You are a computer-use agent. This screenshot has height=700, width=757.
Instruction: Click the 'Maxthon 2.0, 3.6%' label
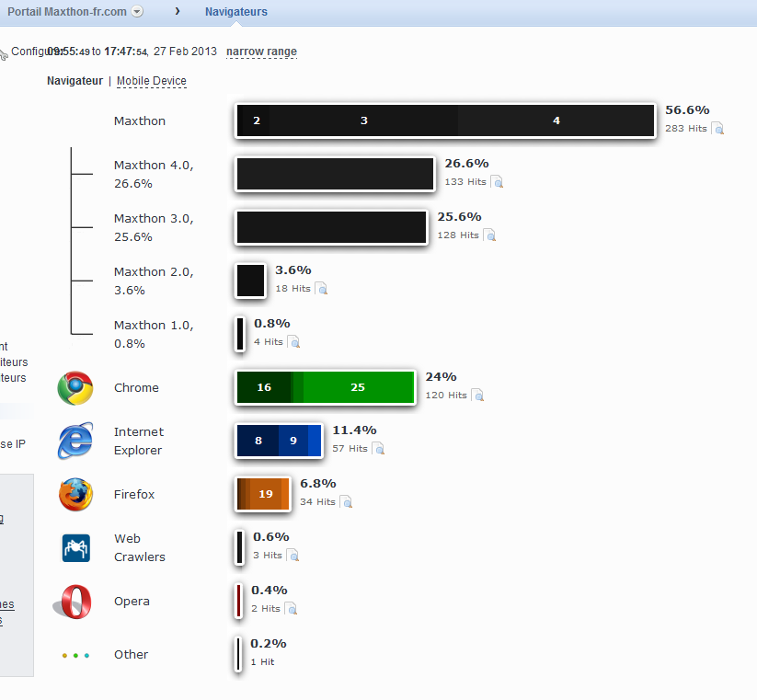coord(154,281)
